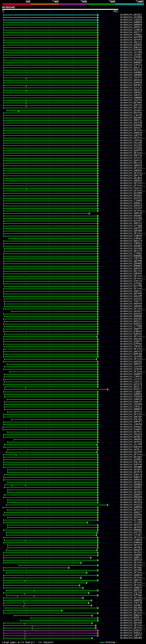Viewport: 146px width, 644px height.
Task: Select the UniRef100_Q05462 label
Action: (131, 45)
